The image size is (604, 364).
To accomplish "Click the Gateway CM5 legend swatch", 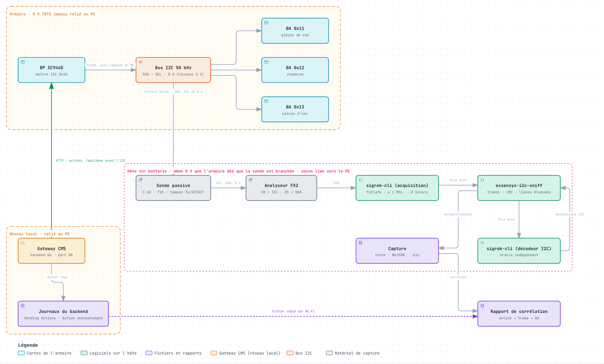I will [x=214, y=353].
